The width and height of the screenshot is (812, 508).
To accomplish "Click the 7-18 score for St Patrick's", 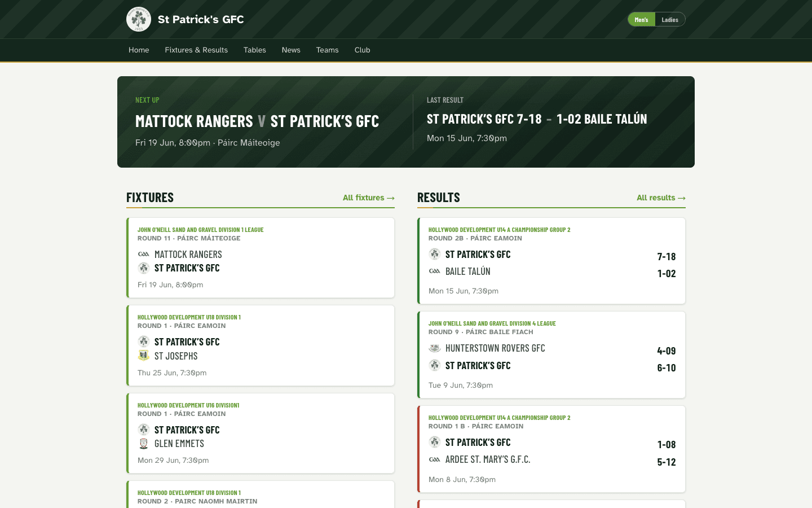I will coord(667,256).
